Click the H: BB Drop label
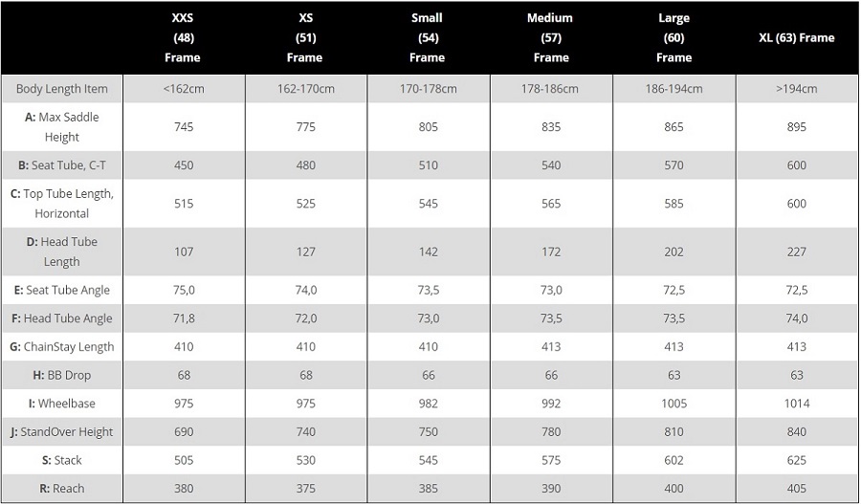Image resolution: width=861 pixels, height=504 pixels. pos(61,376)
